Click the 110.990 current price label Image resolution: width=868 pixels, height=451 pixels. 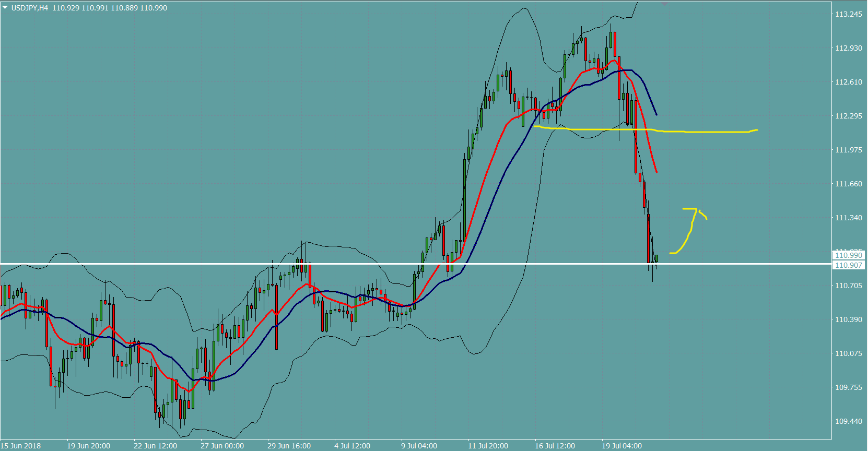[848, 255]
